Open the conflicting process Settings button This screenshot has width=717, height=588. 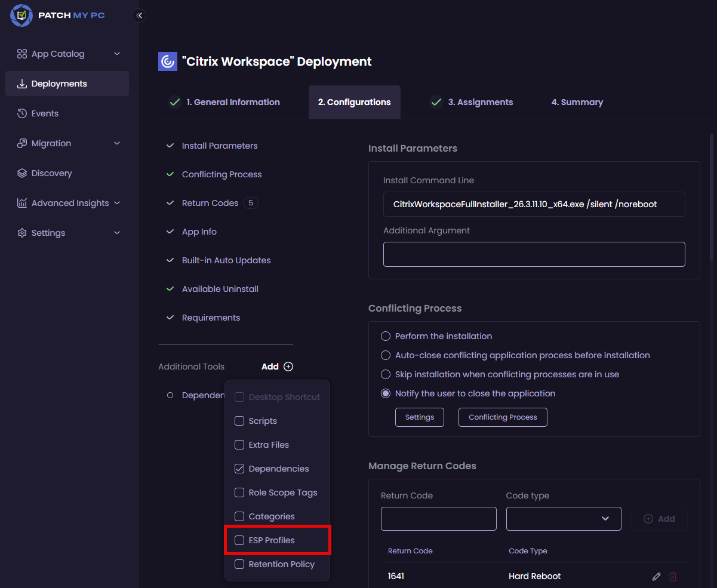pyautogui.click(x=420, y=417)
